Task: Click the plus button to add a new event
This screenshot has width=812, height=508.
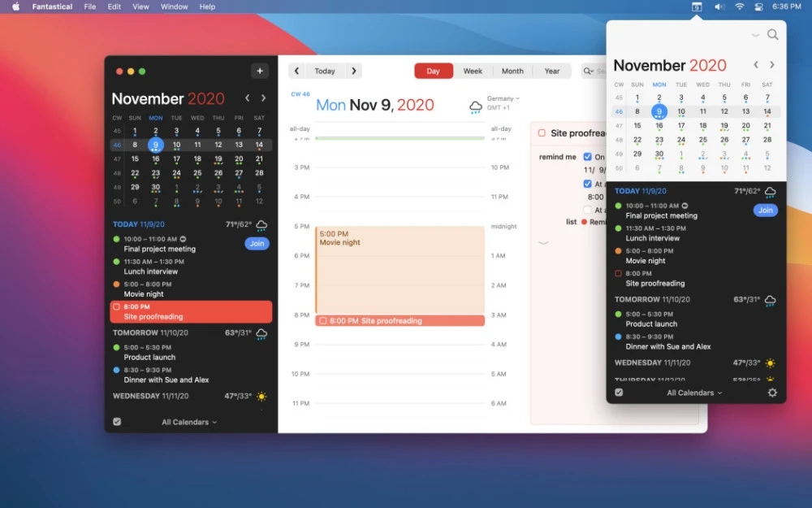Action: [260, 71]
